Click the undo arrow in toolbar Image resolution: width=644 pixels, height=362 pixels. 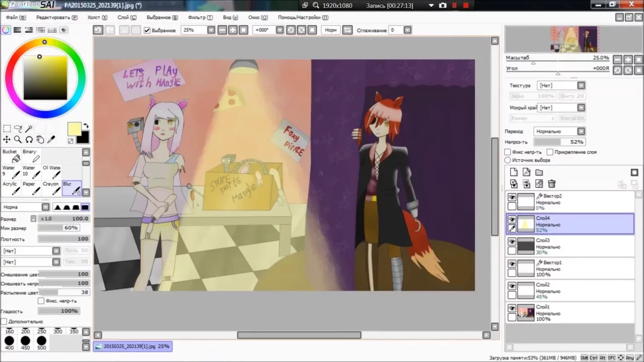[x=98, y=30]
